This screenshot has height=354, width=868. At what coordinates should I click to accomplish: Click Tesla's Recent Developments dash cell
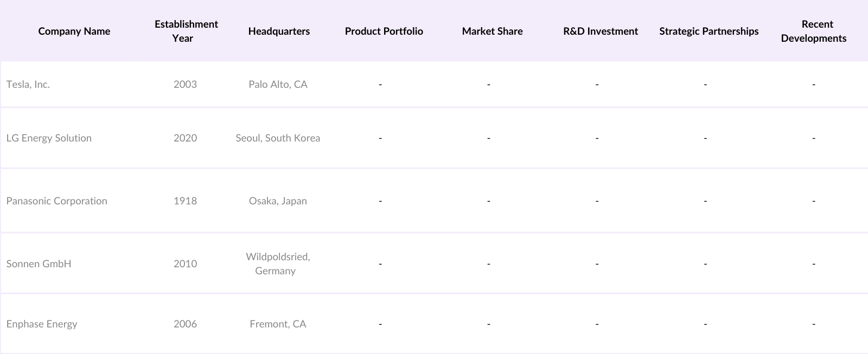point(814,84)
